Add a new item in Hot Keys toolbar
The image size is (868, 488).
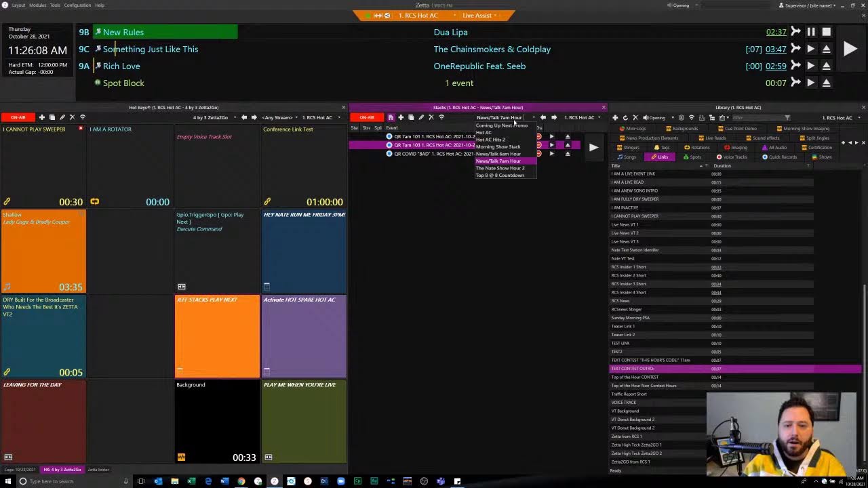42,117
